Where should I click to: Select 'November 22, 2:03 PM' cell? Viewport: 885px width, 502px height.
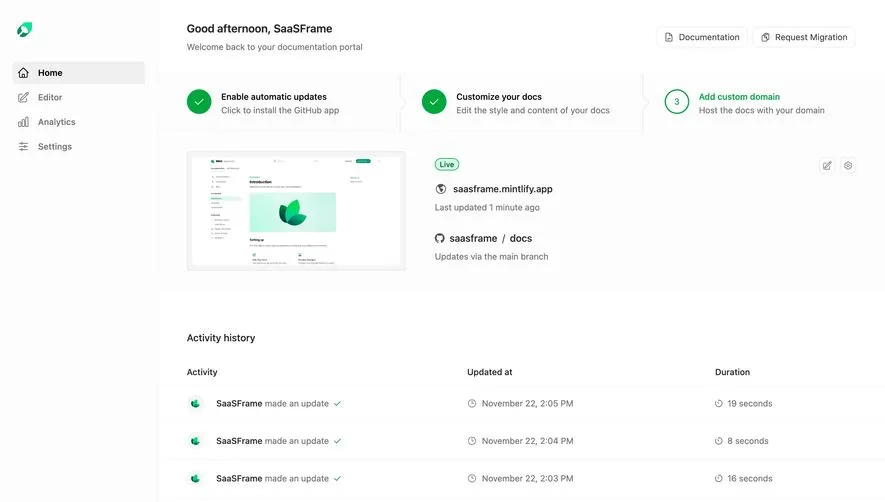(527, 478)
